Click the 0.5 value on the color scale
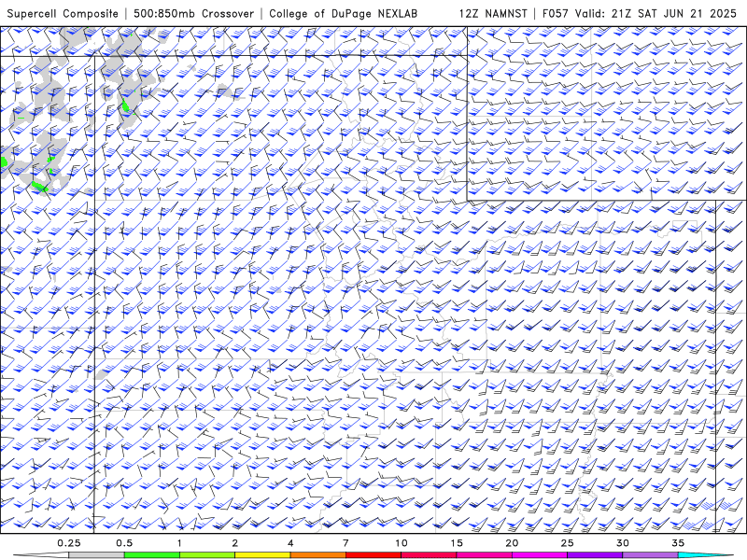747x560 pixels. (x=124, y=543)
